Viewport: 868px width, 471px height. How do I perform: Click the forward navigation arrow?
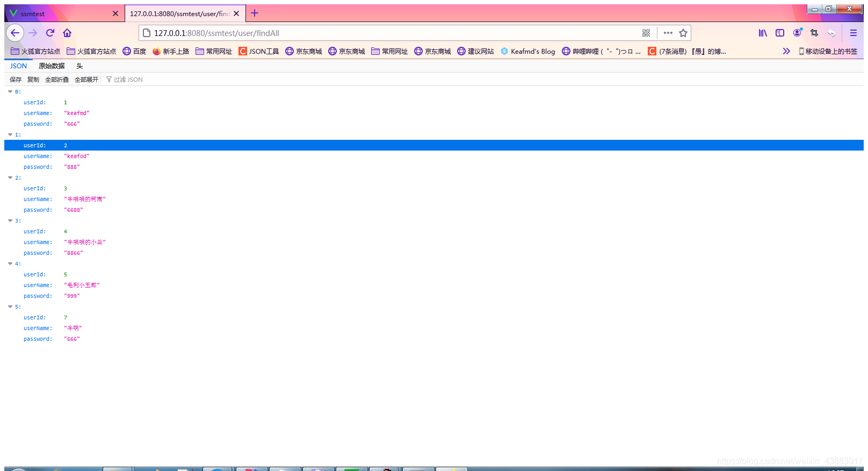(x=33, y=33)
